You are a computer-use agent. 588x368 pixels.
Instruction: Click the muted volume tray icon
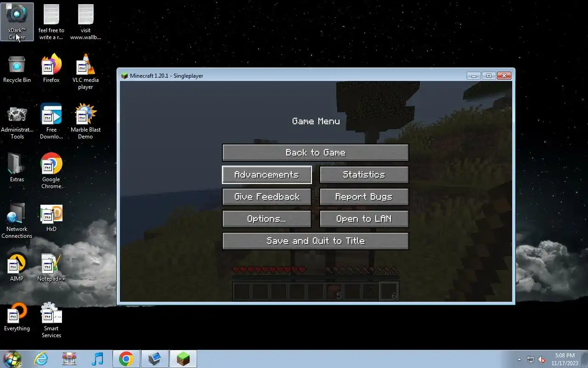542,359
